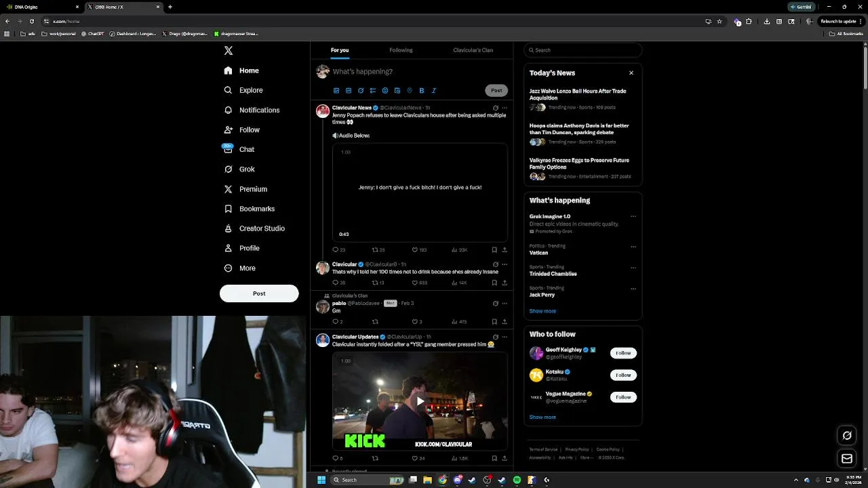Bookmark pablo's Gm post

point(494,321)
